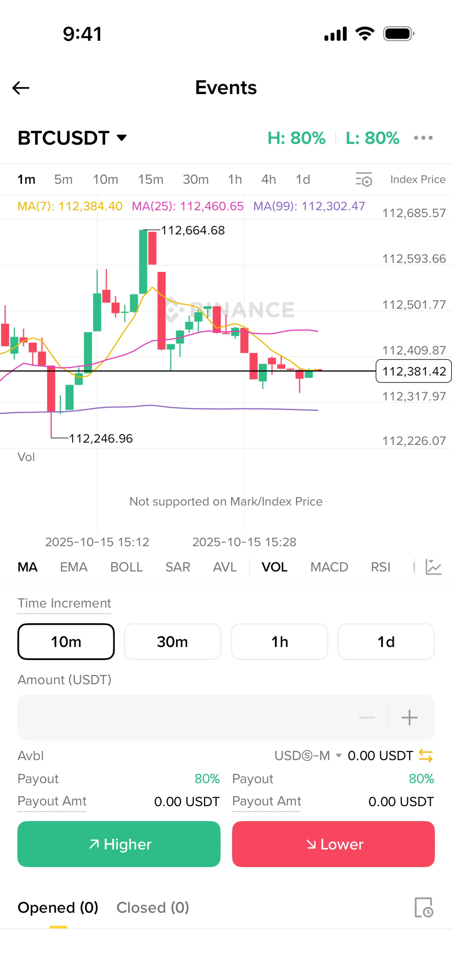Viewport: 452px width, 980px height.
Task: Tap the red Lower button
Action: tap(333, 844)
